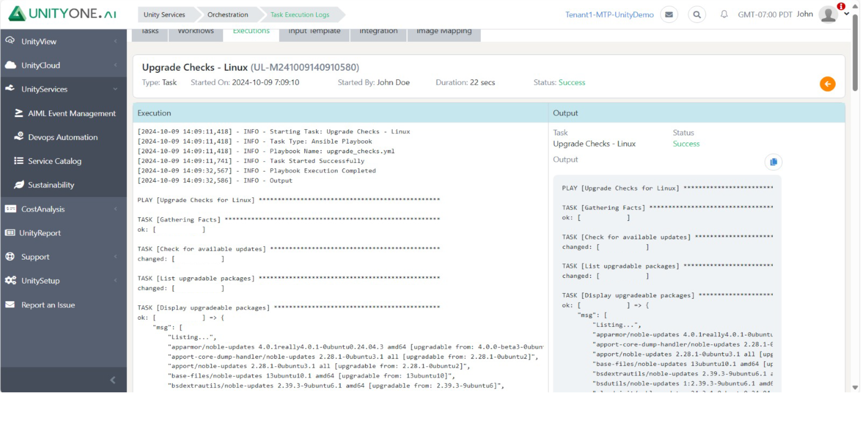
Task: Click log line 'Playbook Execution Completed'
Action: 257,170
